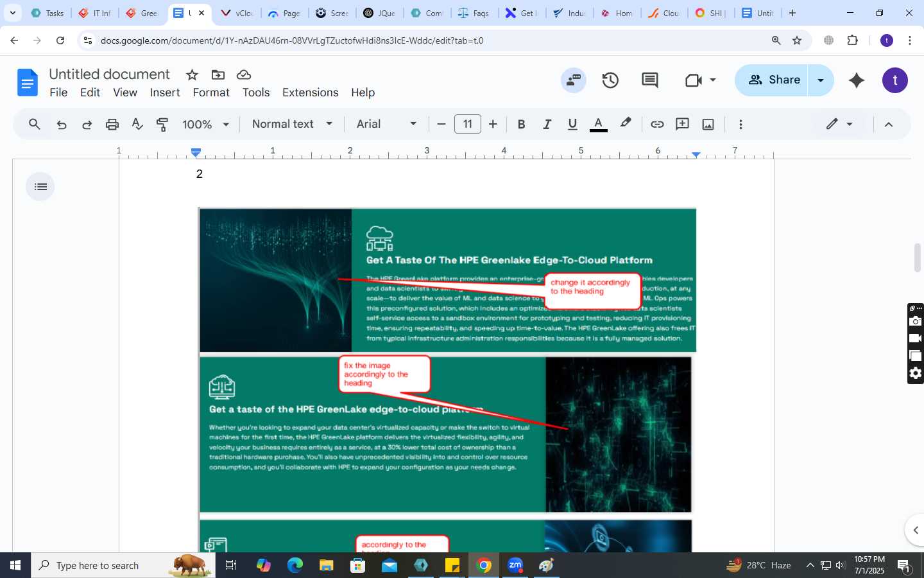
Task: Click the Untitled document title
Action: tap(109, 74)
